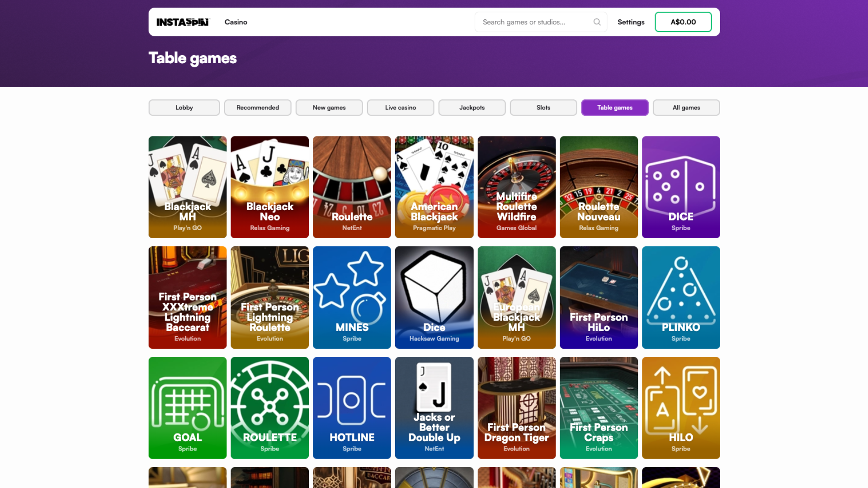Open the Spribe HILO cards icon
The image size is (868, 488).
(681, 408)
